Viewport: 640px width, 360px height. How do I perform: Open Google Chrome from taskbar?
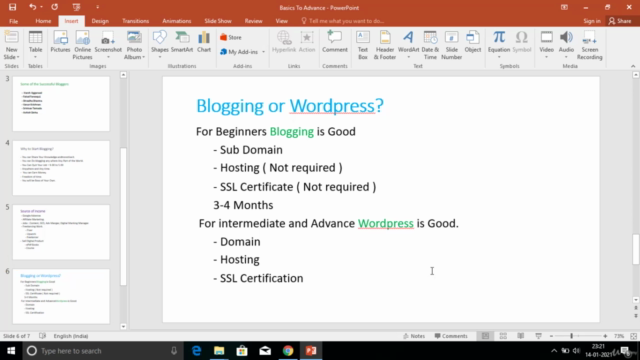click(x=288, y=351)
